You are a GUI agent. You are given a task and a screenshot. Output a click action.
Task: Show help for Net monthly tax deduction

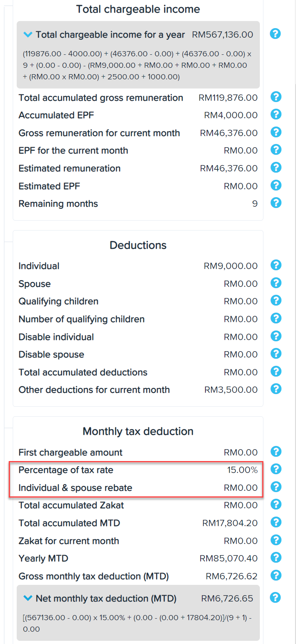tap(275, 598)
